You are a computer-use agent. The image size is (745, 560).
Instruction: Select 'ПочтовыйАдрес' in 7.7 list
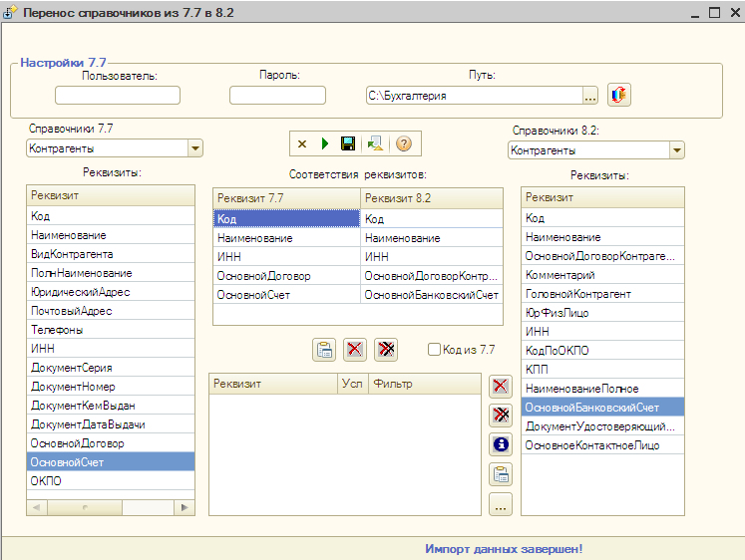click(x=111, y=311)
